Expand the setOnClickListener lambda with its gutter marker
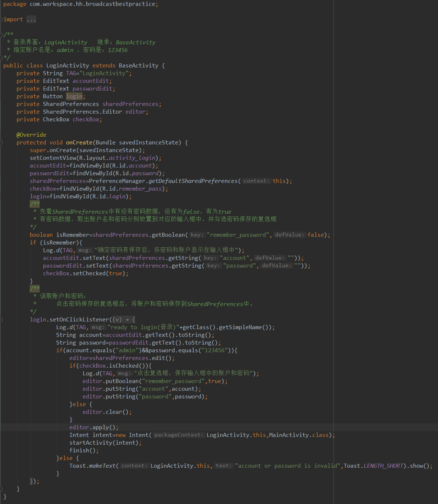The width and height of the screenshot is (438, 504). 1,320
